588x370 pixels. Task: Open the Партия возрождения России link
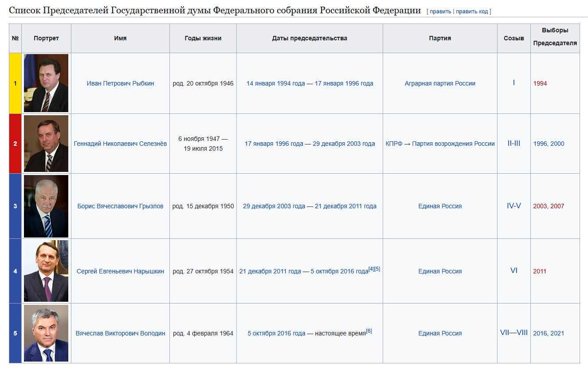point(453,144)
